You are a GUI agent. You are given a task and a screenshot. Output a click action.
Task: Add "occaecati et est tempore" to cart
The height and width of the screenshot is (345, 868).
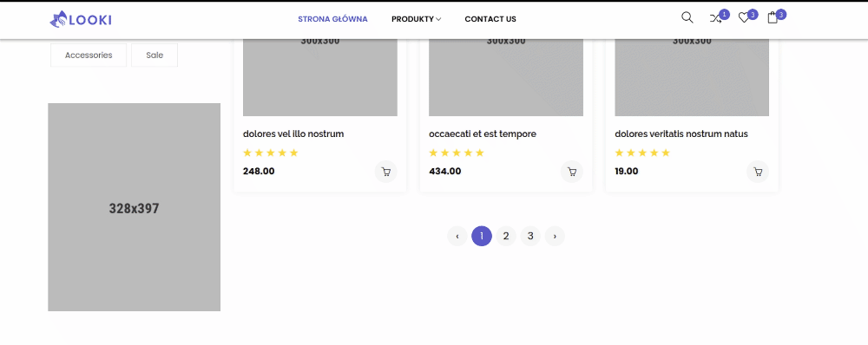[572, 172]
